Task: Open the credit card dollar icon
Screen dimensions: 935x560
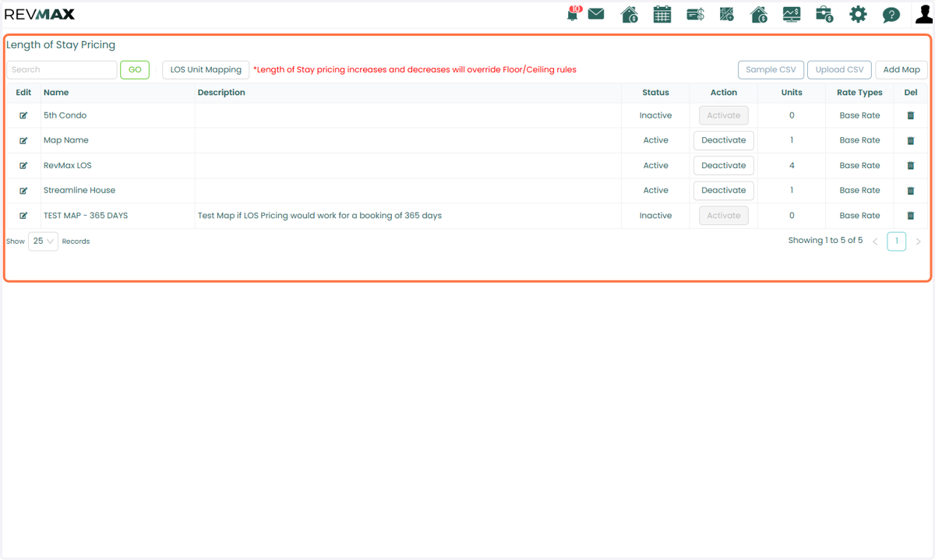Action: tap(695, 14)
